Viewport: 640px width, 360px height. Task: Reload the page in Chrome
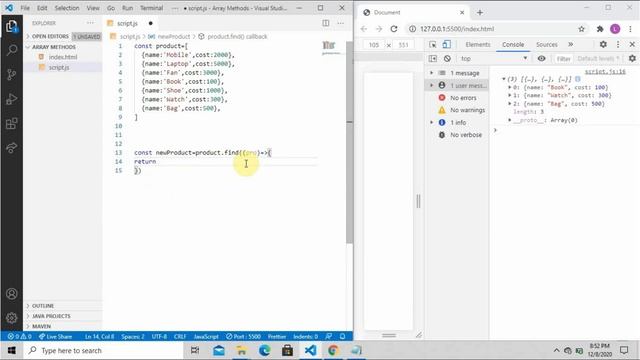(x=393, y=29)
